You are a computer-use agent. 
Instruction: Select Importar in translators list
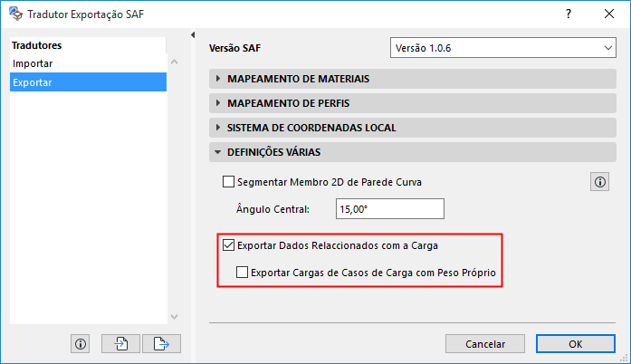point(33,63)
